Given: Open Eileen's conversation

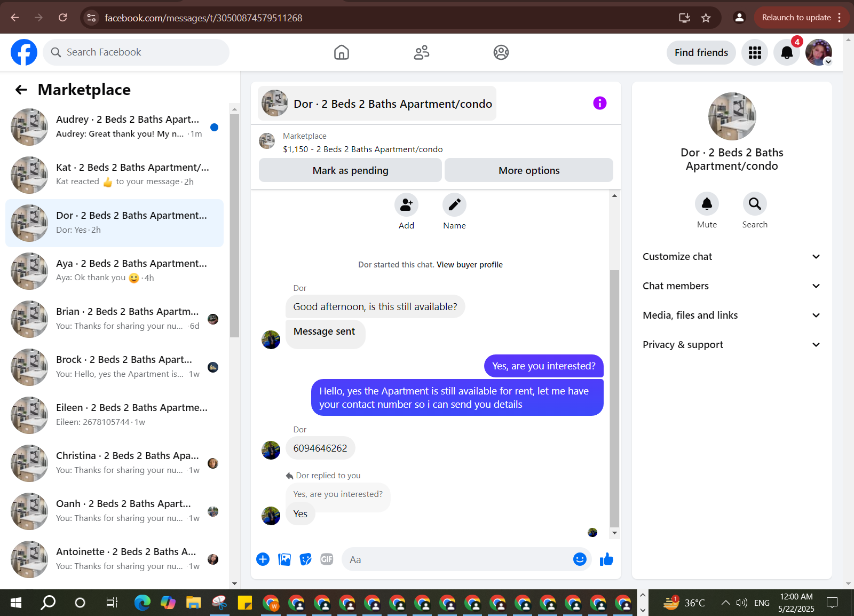Looking at the screenshot, I should [x=114, y=415].
